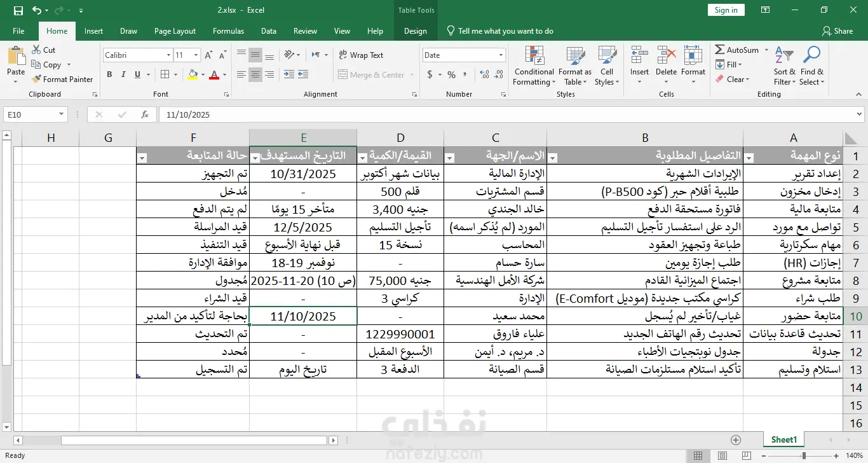Click the Sign in button
This screenshot has width=868, height=463.
(x=726, y=10)
